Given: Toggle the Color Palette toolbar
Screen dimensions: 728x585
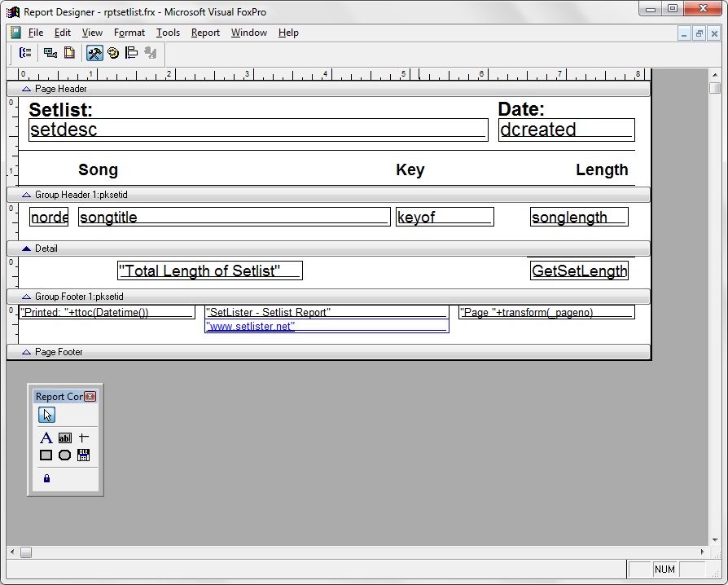Looking at the screenshot, I should click(x=113, y=53).
